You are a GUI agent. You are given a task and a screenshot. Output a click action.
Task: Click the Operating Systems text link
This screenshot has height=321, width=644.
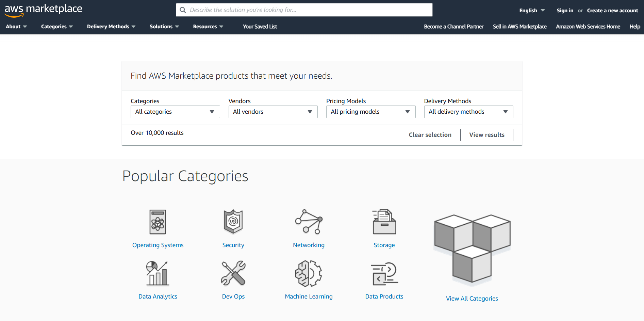tap(158, 245)
